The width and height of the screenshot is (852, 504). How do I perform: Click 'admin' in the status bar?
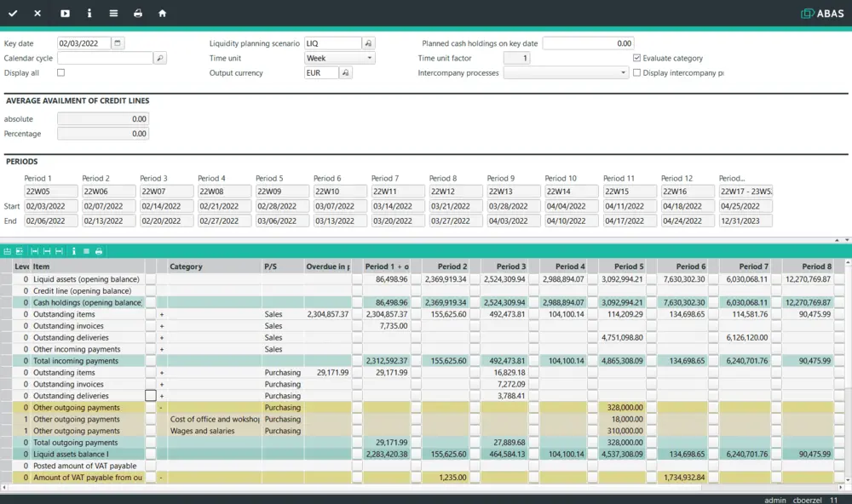click(x=774, y=500)
